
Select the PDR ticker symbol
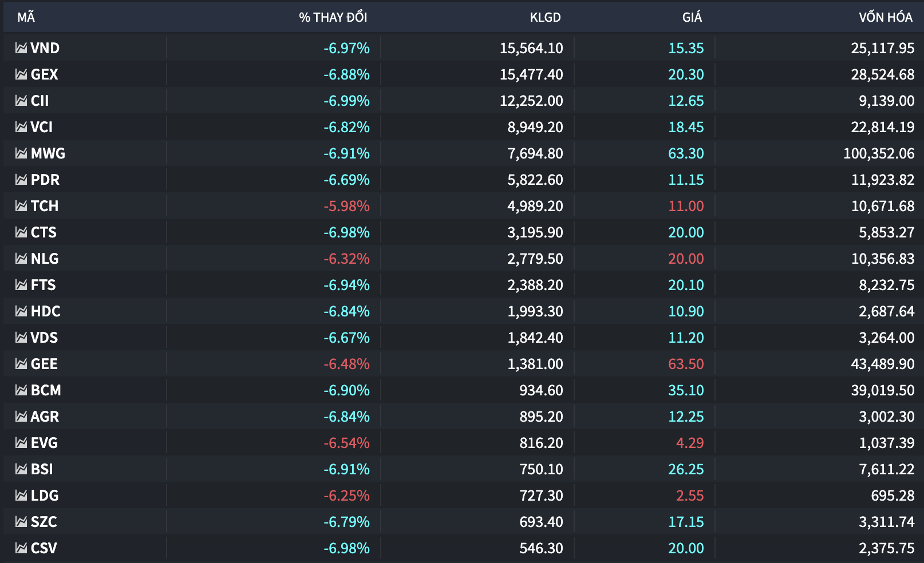(x=45, y=180)
